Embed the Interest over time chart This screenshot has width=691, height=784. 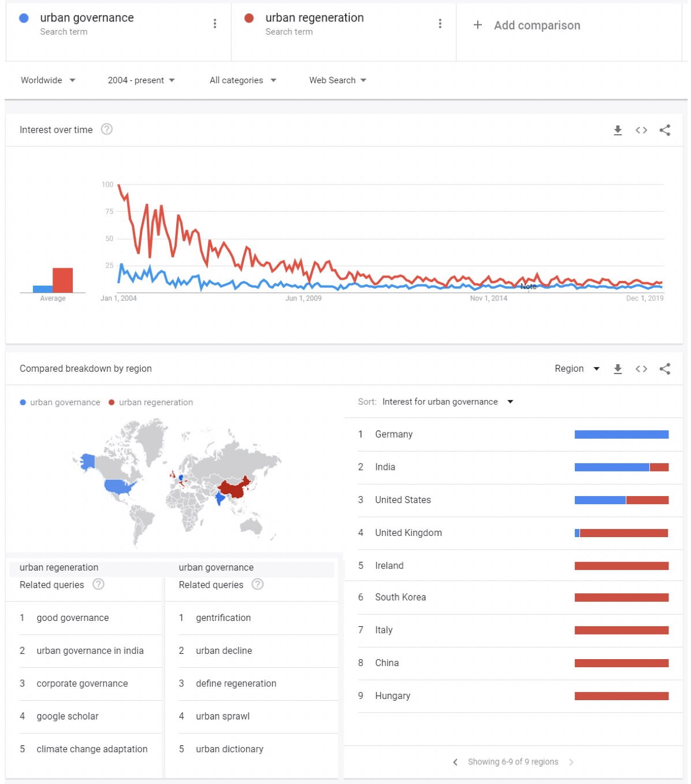(641, 130)
